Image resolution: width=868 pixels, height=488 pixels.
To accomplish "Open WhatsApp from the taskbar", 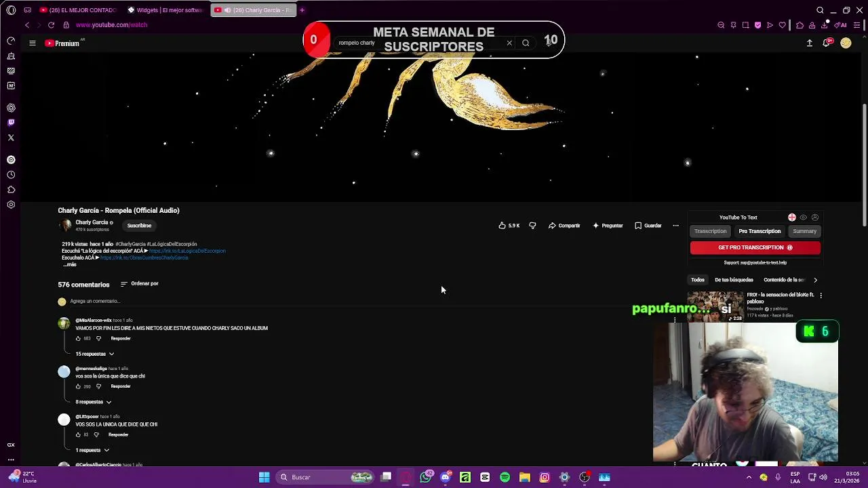I will point(426,477).
